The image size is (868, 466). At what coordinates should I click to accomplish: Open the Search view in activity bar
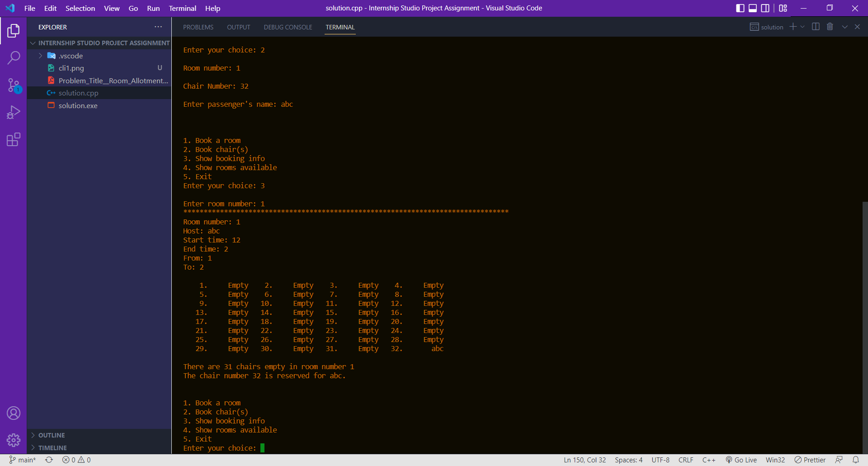pyautogui.click(x=14, y=58)
